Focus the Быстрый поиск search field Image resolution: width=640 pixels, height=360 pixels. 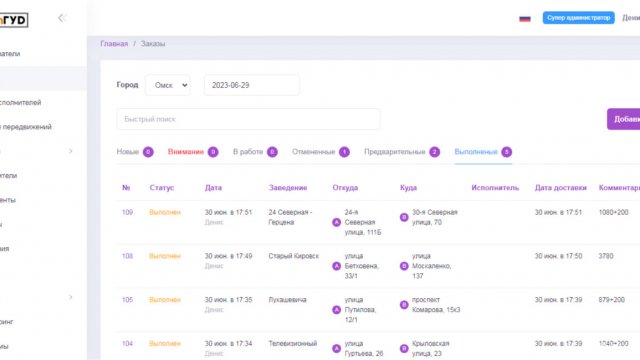tap(248, 119)
